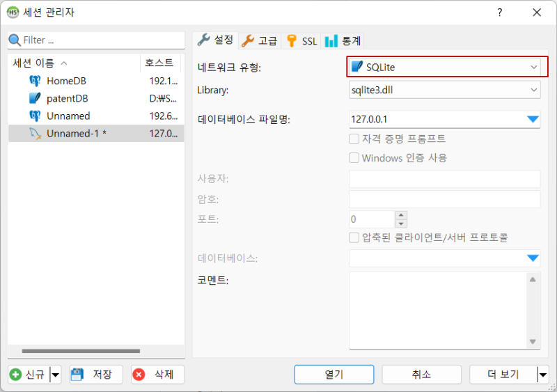Screen dimensions: 557x392
Task: Decrement the 포트 spinner down arrow
Action: click(401, 224)
